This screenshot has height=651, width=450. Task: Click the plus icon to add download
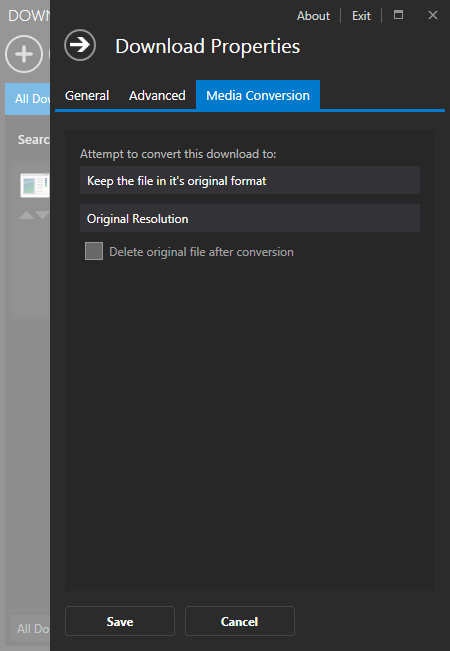point(24,54)
